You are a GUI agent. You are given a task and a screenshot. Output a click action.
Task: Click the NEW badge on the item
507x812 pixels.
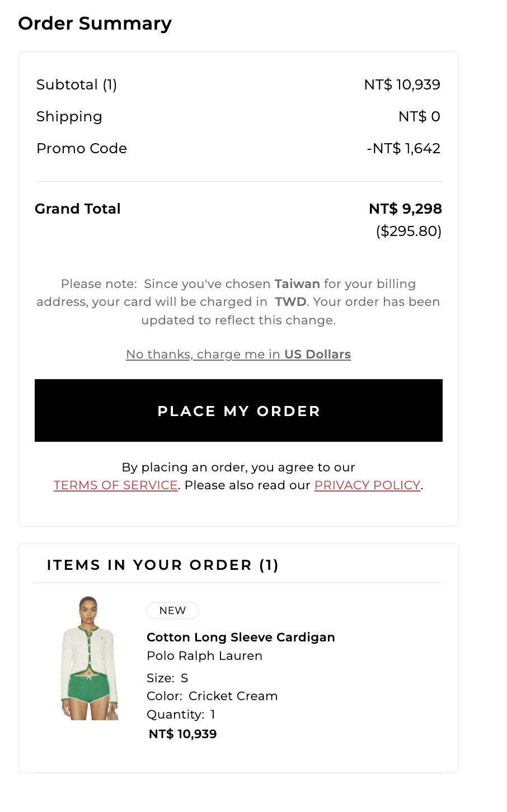click(172, 611)
